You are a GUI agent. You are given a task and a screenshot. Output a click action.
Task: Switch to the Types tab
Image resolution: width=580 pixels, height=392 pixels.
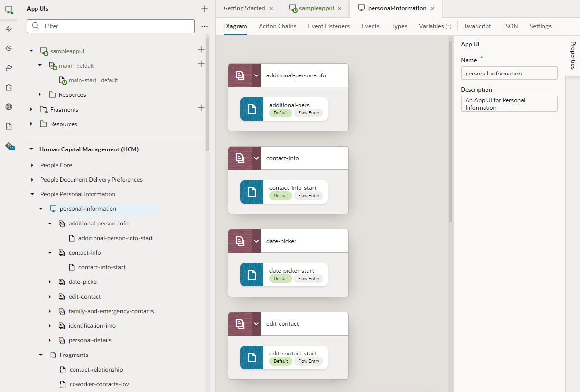tap(399, 26)
